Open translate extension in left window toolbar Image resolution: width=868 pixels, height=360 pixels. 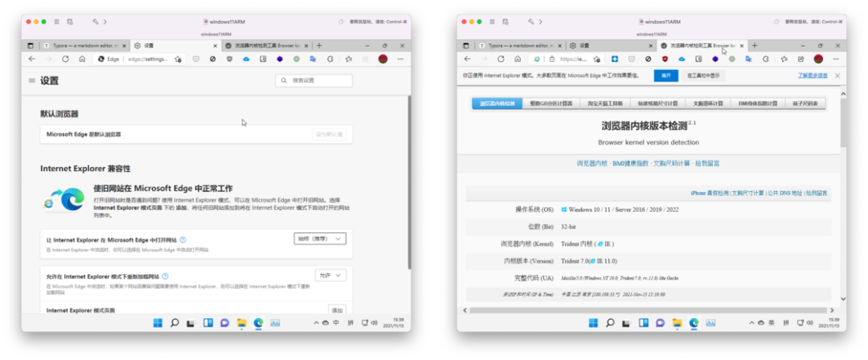pos(313,59)
